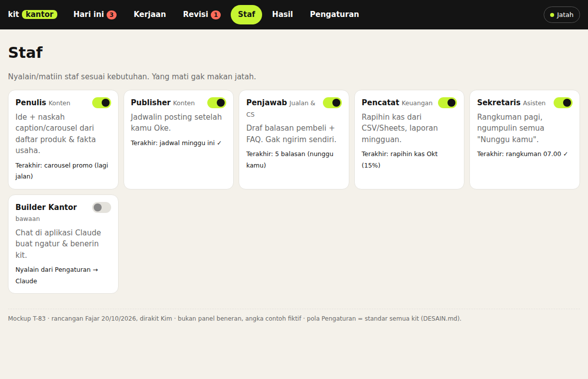This screenshot has width=588, height=379.
Task: Click 'Terakhir: jadwal minggu ini' status
Action: point(176,143)
